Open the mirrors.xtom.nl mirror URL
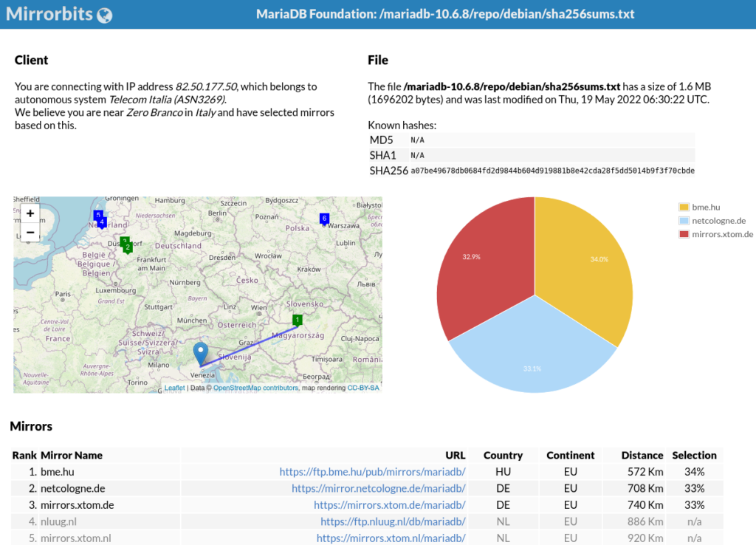Viewport: 756px width, 545px height. 391,538
